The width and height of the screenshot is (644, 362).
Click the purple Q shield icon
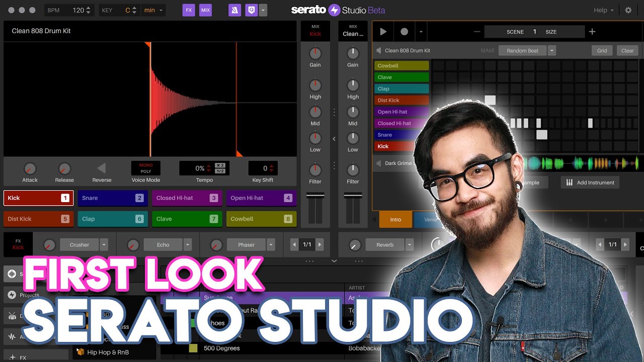252,10
